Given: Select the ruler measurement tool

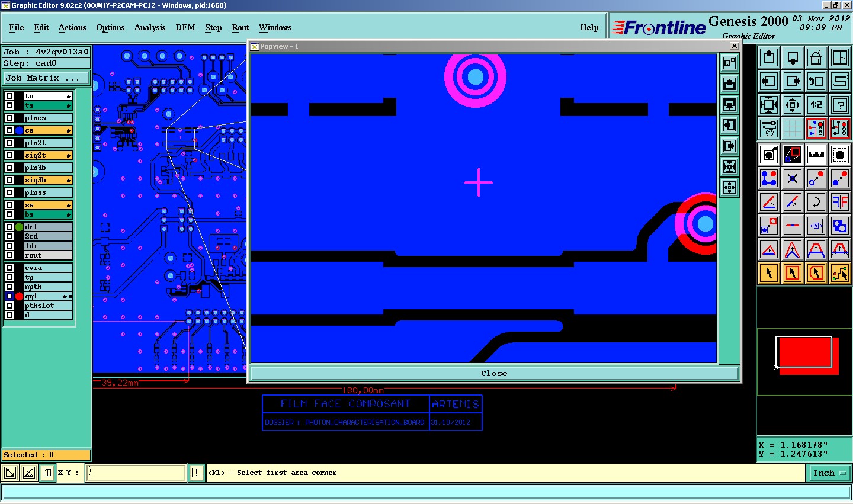Looking at the screenshot, I should coord(816,155).
